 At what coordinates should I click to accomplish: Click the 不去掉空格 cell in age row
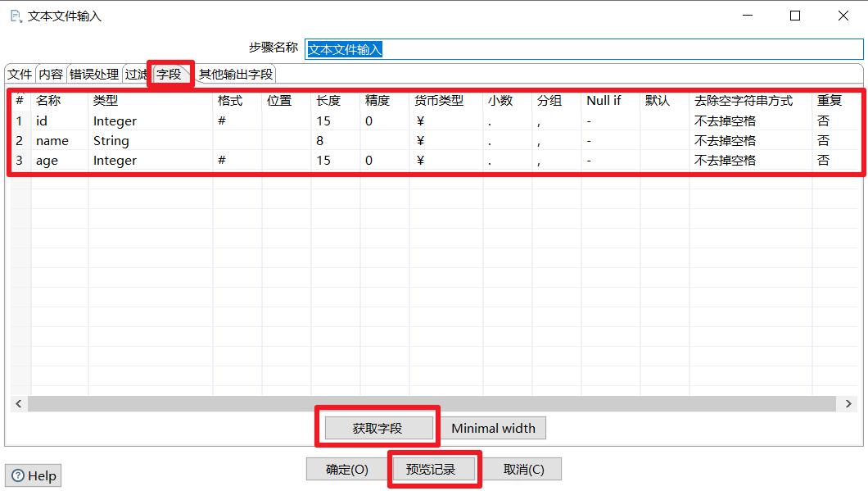pos(751,160)
